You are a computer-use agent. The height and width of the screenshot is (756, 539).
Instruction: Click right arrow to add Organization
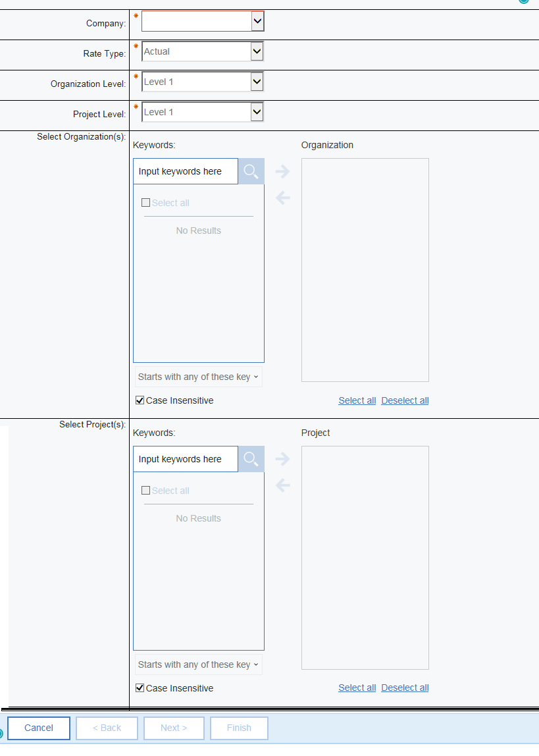[282, 171]
